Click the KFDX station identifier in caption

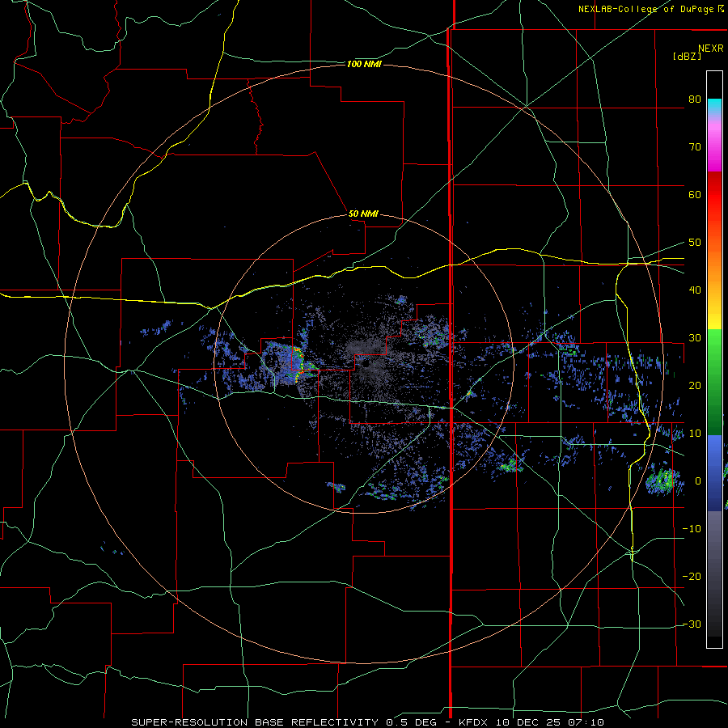click(x=472, y=722)
